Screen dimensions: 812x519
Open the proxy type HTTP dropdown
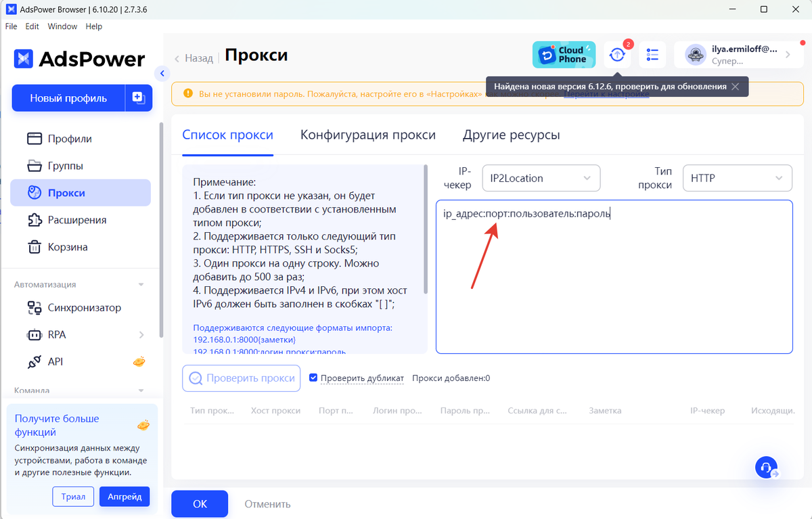click(x=737, y=179)
